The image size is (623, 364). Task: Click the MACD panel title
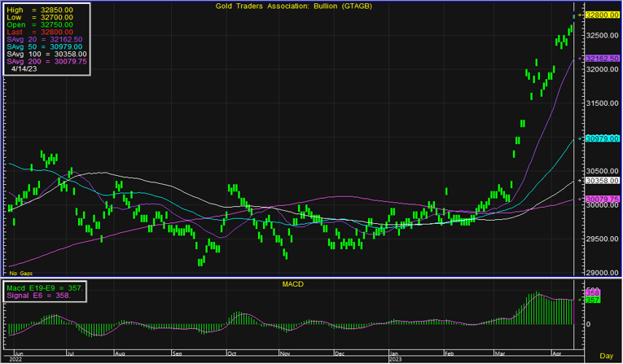coord(292,283)
